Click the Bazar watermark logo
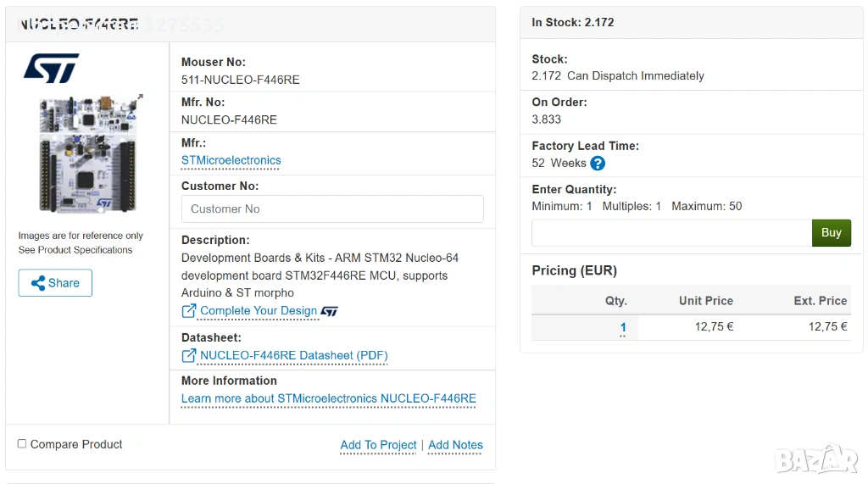Viewport: 868px width, 484px height. coord(816,459)
